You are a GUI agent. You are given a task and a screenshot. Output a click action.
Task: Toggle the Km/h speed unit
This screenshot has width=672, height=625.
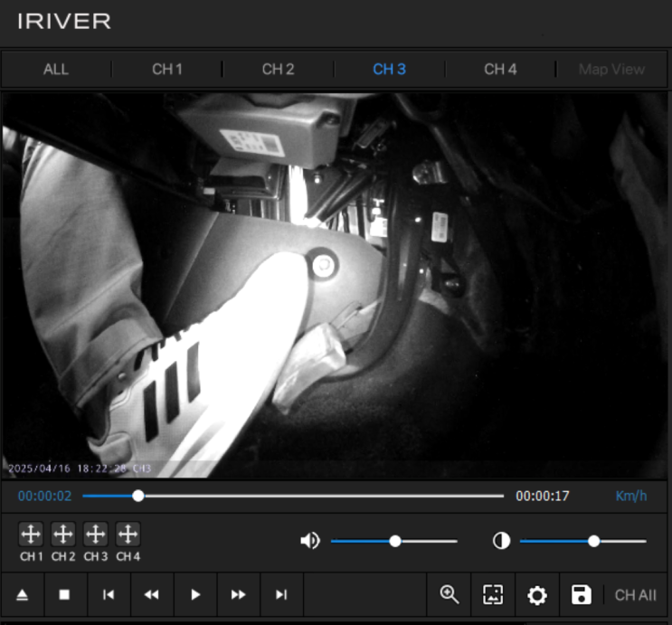(x=631, y=496)
